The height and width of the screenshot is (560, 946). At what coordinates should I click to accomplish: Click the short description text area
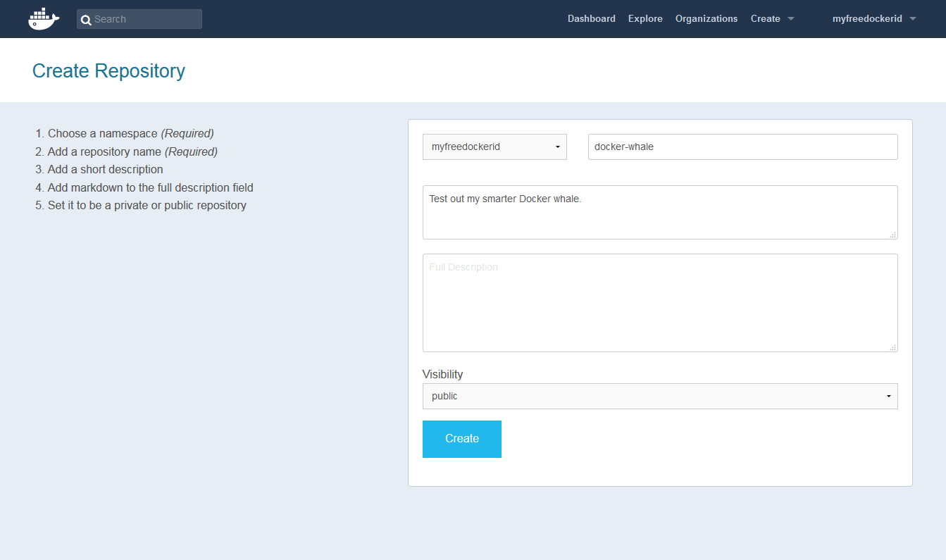[x=660, y=212]
